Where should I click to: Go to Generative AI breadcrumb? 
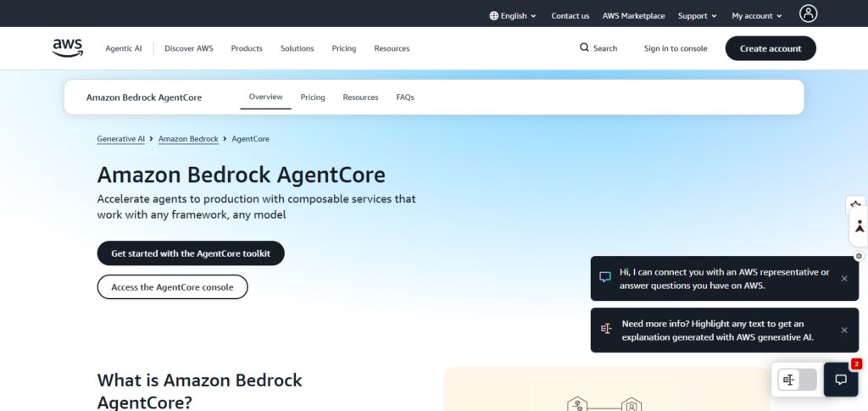pos(120,139)
